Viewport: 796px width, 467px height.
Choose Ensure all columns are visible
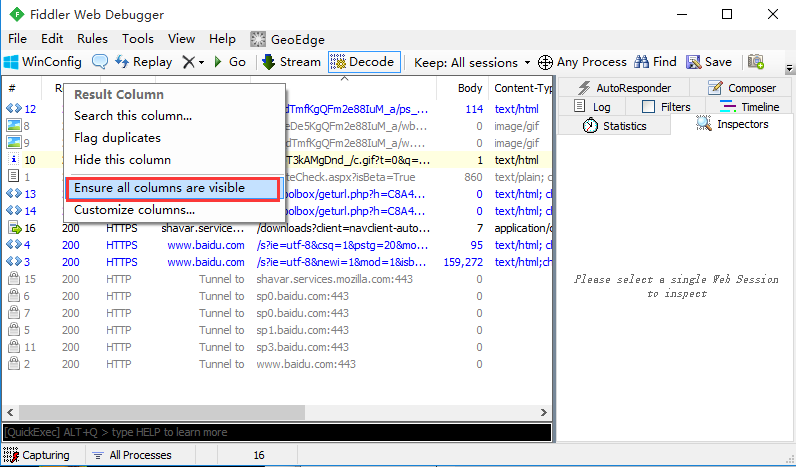pos(173,188)
